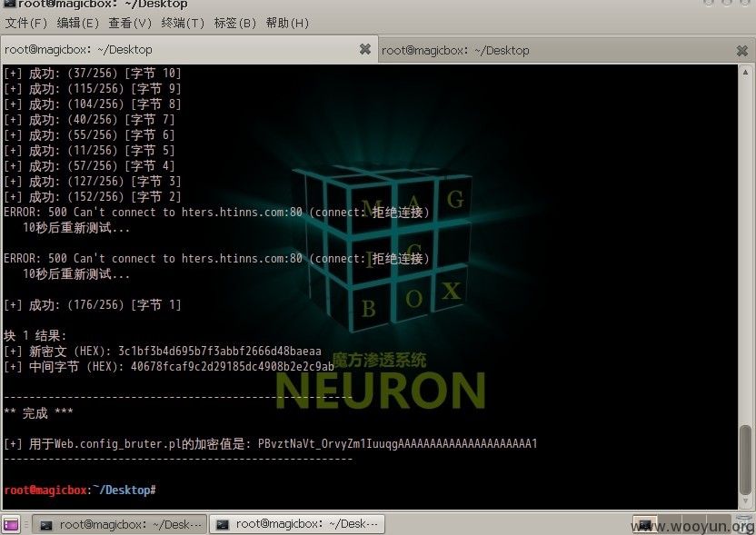Open the 终端(T) menu
The image size is (756, 535).
click(x=183, y=23)
